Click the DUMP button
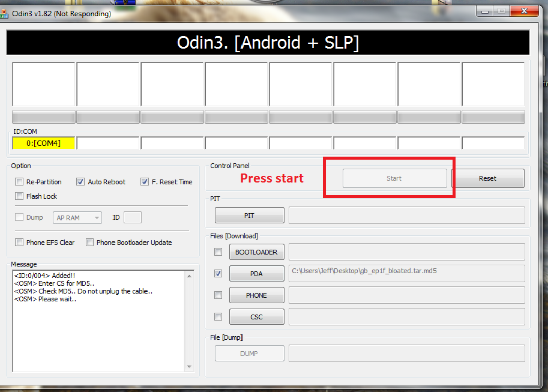Image resolution: width=548 pixels, height=392 pixels. pyautogui.click(x=250, y=354)
